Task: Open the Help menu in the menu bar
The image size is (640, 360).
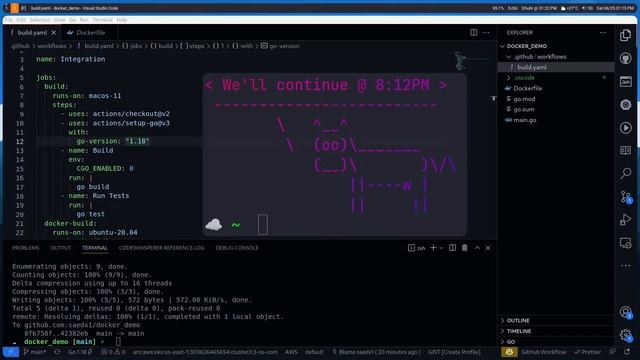Action: [122, 20]
